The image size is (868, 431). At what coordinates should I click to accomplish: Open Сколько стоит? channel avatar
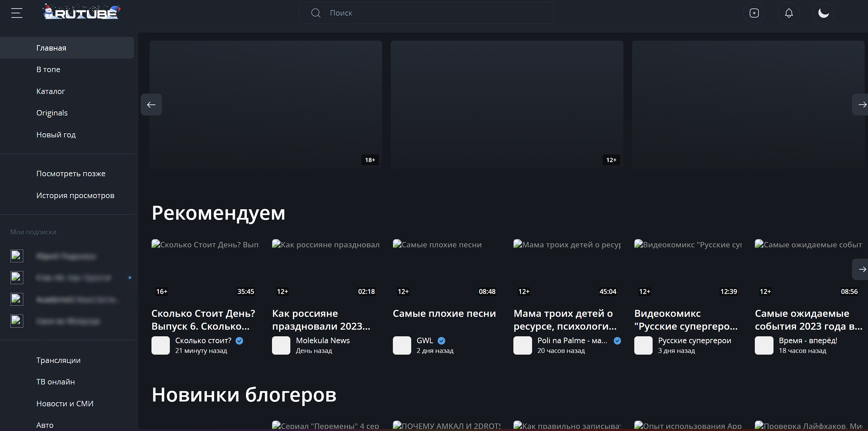(160, 345)
